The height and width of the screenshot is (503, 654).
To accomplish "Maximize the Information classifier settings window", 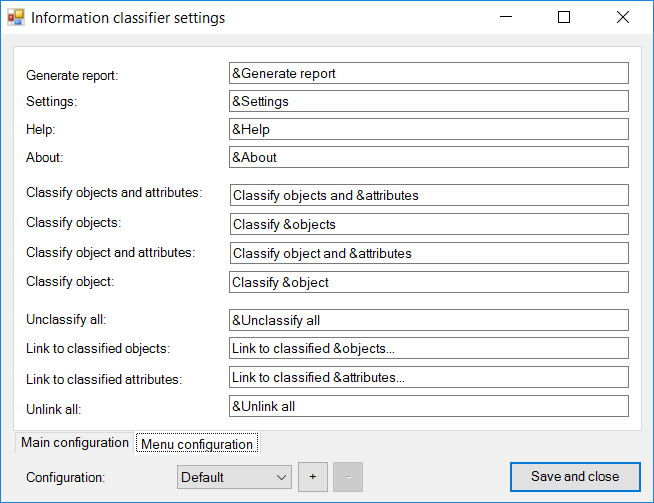I will tap(564, 18).
